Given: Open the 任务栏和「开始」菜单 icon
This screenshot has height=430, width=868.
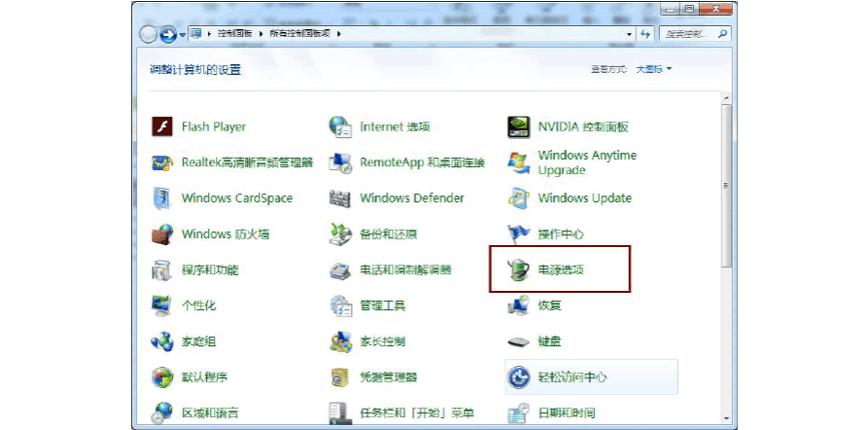Looking at the screenshot, I should [340, 412].
